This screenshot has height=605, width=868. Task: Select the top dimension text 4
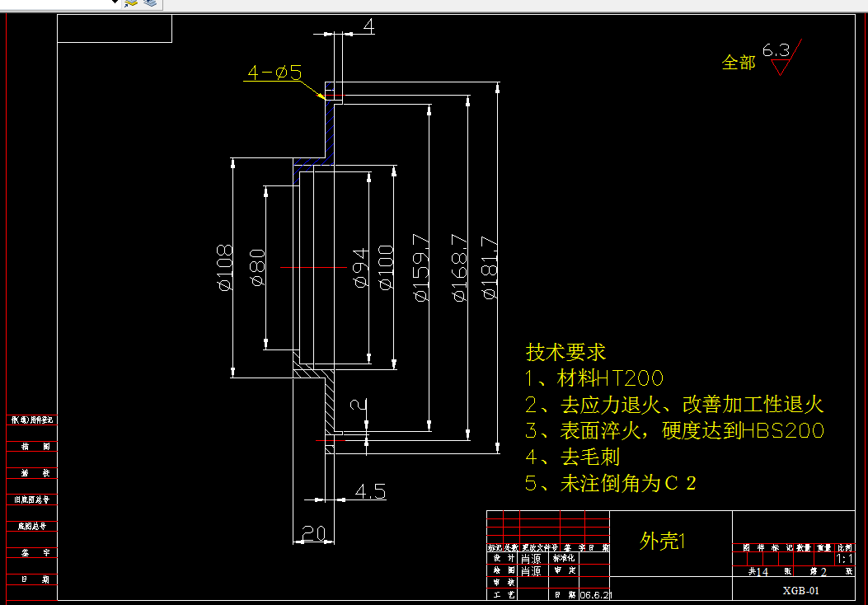(x=368, y=26)
